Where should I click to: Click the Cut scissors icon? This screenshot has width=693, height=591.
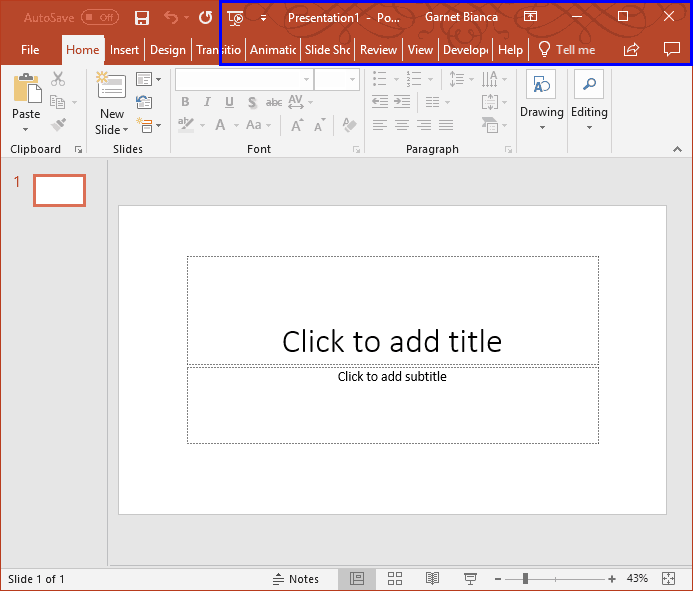[58, 79]
